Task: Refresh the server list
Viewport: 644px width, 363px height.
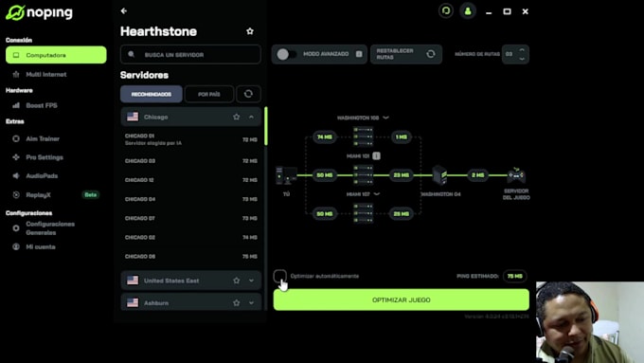Action: pyautogui.click(x=248, y=94)
